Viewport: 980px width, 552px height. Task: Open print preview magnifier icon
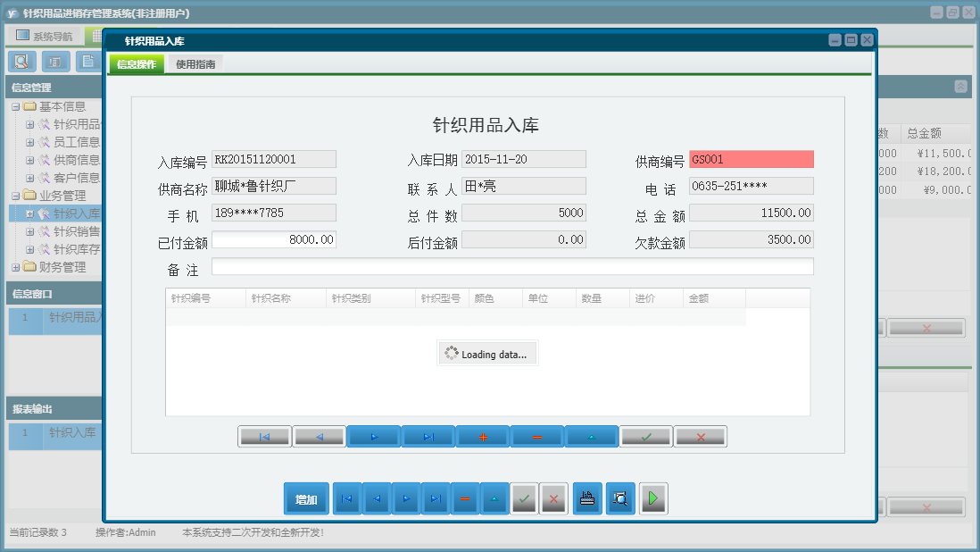[x=620, y=499]
